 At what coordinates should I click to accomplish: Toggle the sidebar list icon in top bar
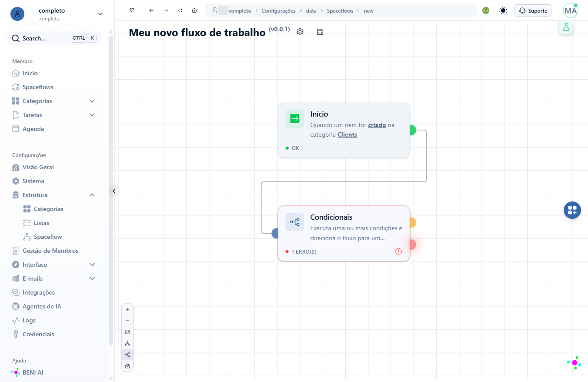coord(132,10)
